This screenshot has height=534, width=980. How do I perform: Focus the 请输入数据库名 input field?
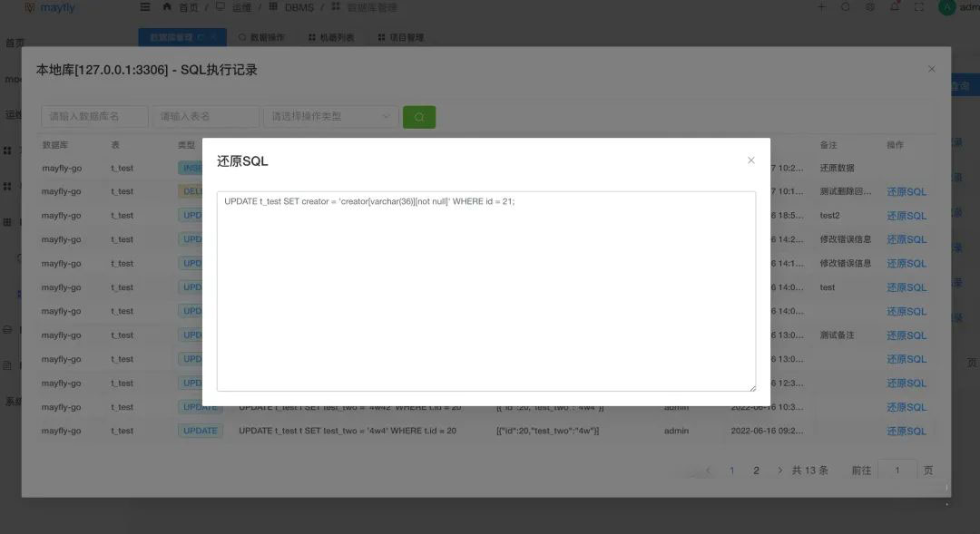94,116
